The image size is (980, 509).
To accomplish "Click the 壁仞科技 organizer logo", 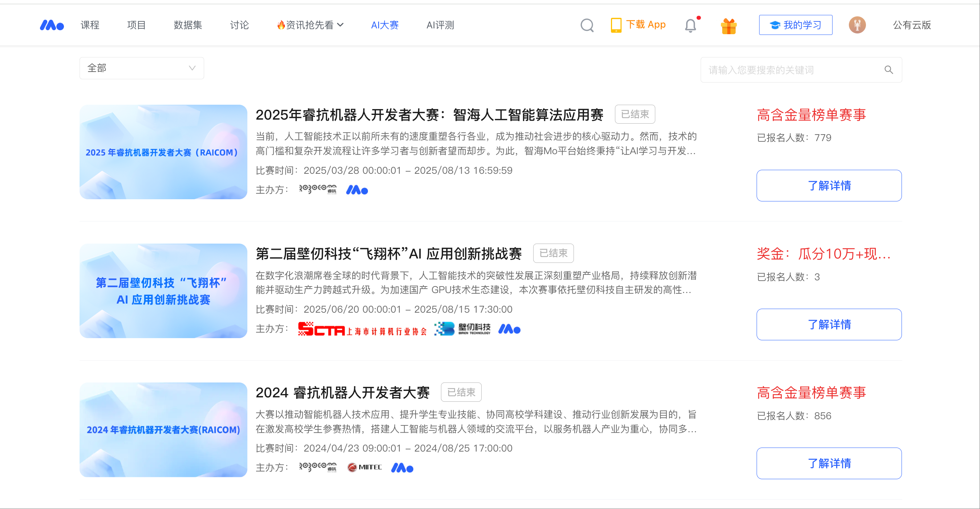I will click(x=462, y=329).
